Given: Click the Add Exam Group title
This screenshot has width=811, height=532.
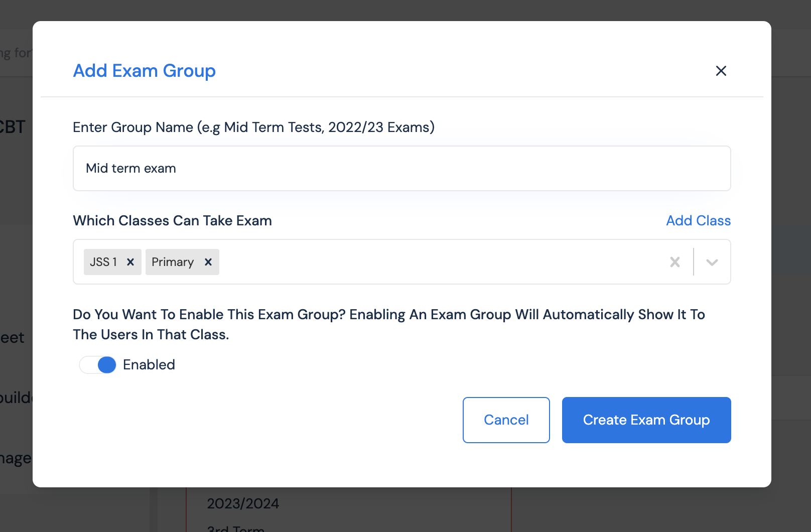Looking at the screenshot, I should [145, 71].
